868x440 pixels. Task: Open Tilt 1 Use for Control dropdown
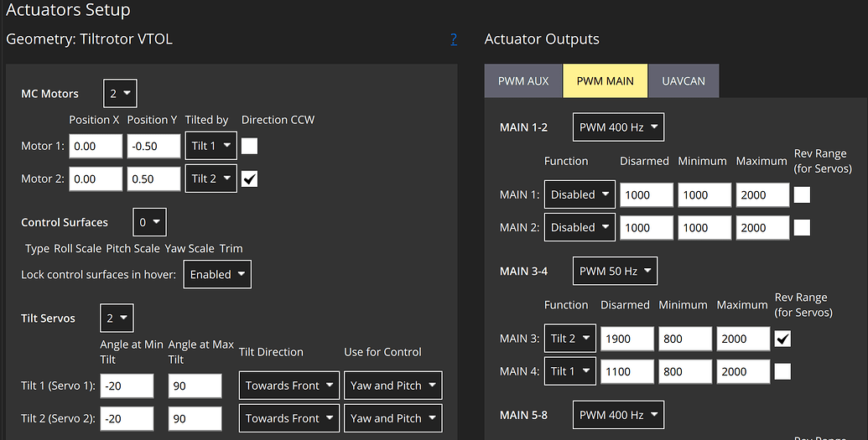pyautogui.click(x=393, y=386)
